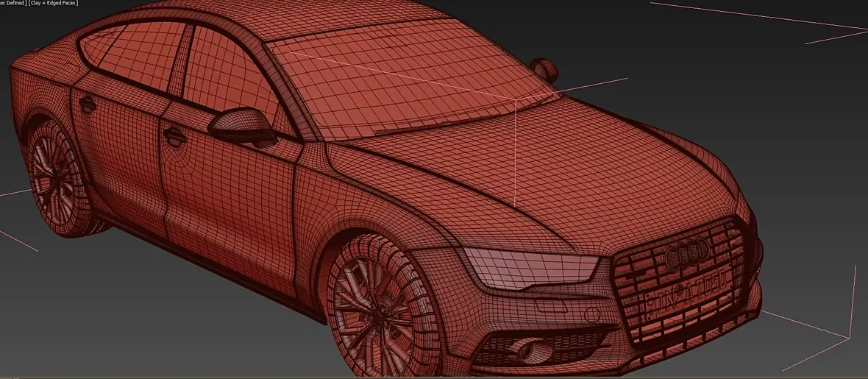
Task: Select the far side passenger mirror
Action: coord(544,71)
